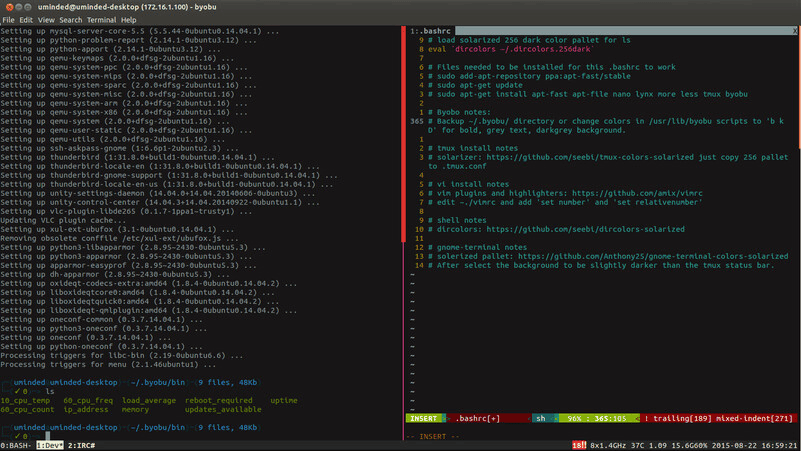This screenshot has width=801, height=451.
Task: Click the red updates-available 18!! indicator
Action: 579,445
